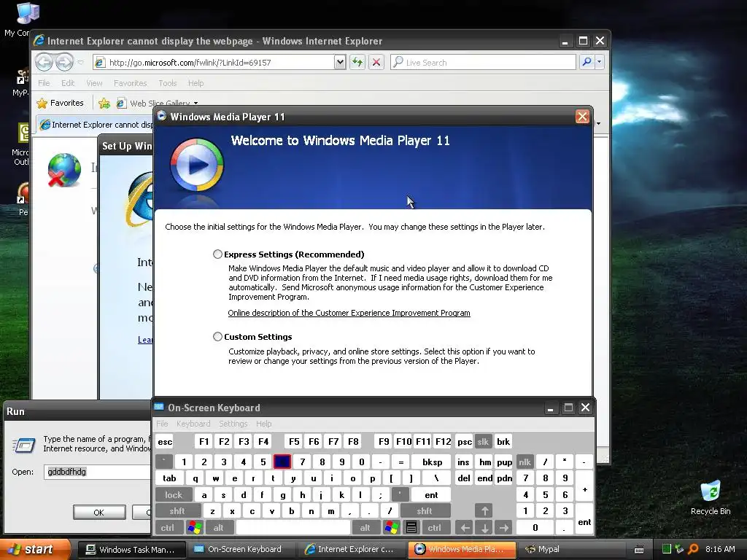Click up arrow key on On-Screen Keyboard

pyautogui.click(x=484, y=511)
